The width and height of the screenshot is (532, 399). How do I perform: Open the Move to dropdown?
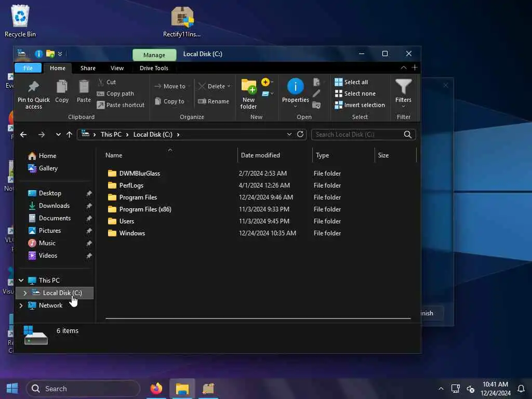[x=172, y=86]
